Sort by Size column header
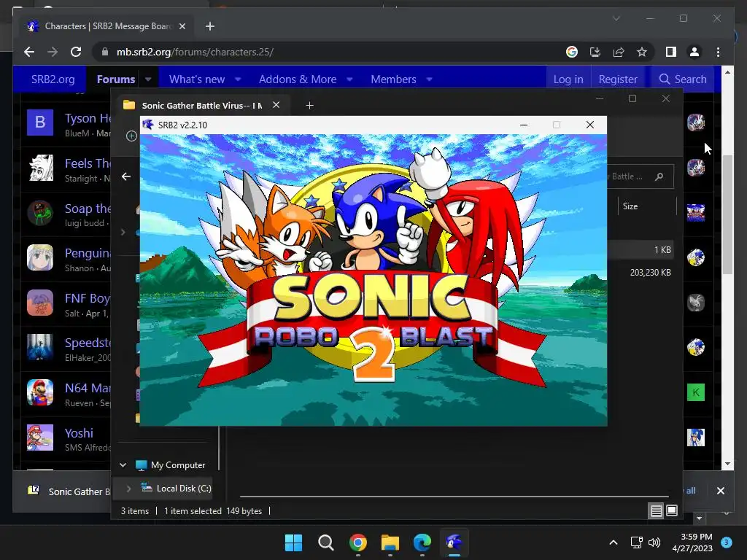747x560 pixels. coord(630,206)
